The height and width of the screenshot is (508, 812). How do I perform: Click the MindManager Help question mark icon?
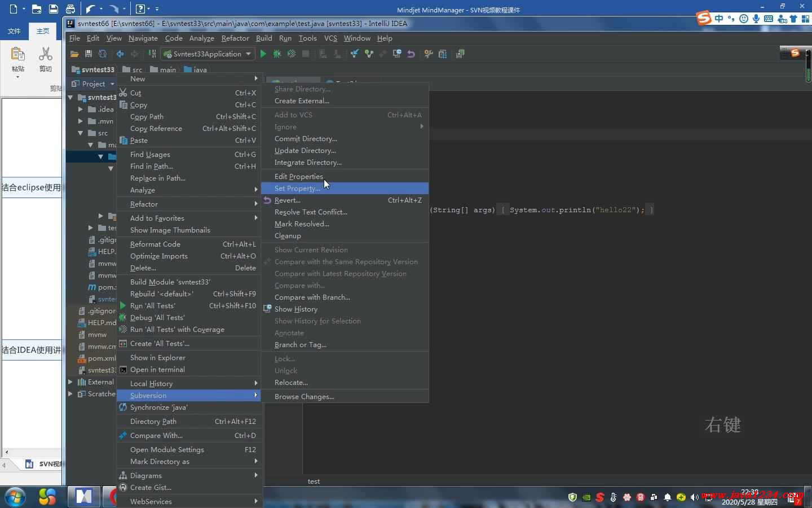(140, 8)
